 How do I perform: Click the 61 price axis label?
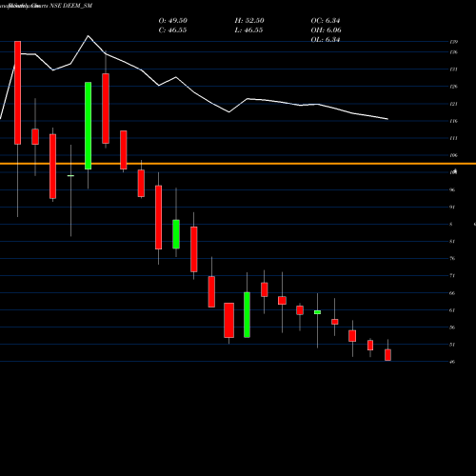(452, 310)
